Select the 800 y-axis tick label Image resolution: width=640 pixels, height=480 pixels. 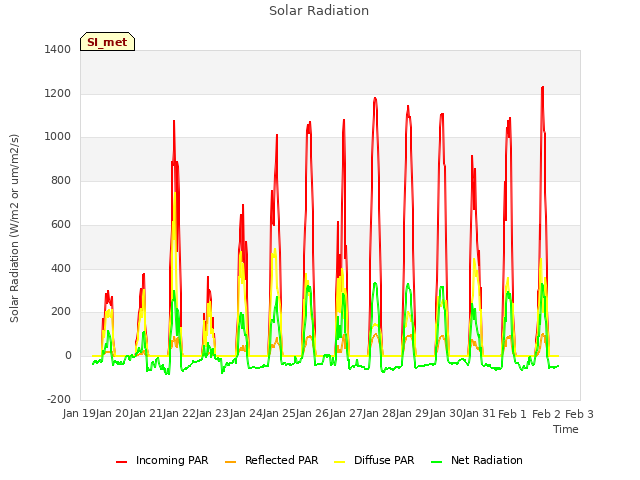tap(61, 180)
